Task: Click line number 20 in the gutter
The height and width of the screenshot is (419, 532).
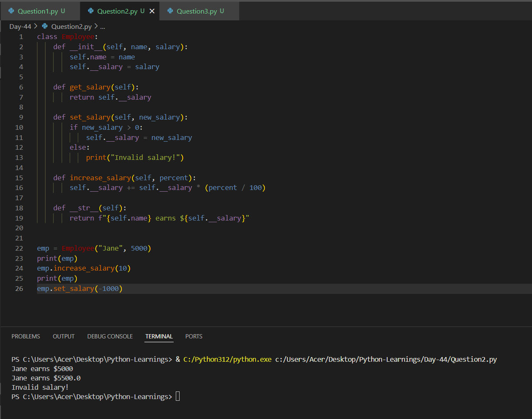Action: (19, 228)
